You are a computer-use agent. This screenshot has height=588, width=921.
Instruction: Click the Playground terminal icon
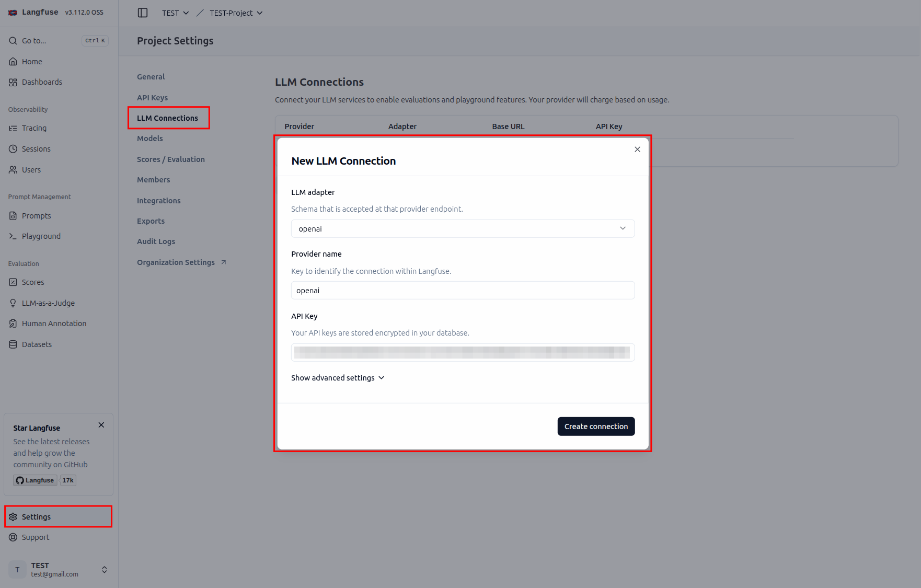pos(13,236)
